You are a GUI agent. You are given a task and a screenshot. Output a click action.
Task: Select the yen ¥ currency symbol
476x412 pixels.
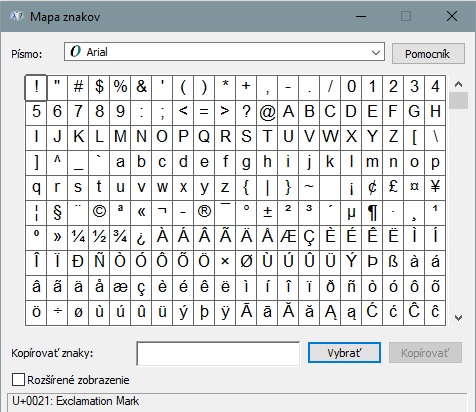tap(435, 187)
